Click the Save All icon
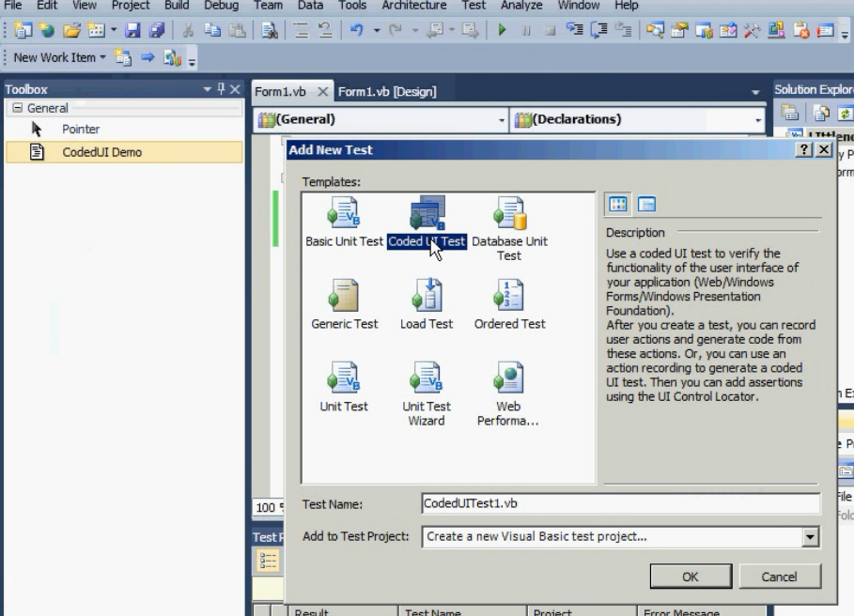The height and width of the screenshot is (616, 854). 157,30
